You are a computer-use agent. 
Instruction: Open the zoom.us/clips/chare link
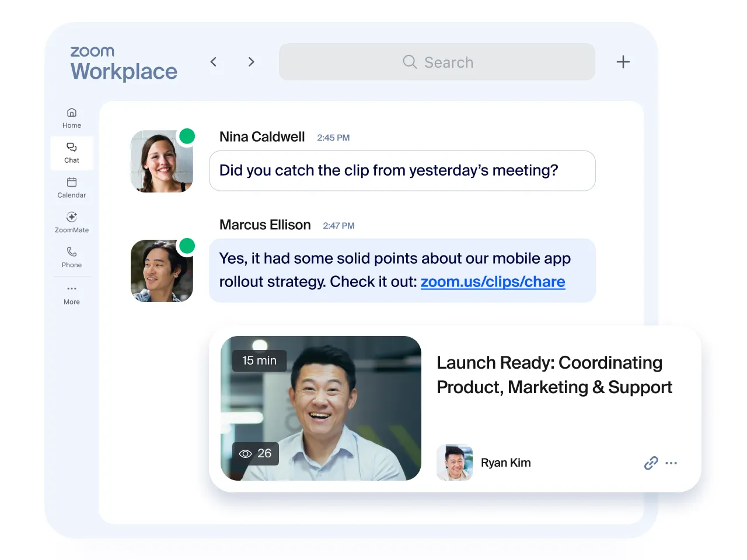coord(493,282)
